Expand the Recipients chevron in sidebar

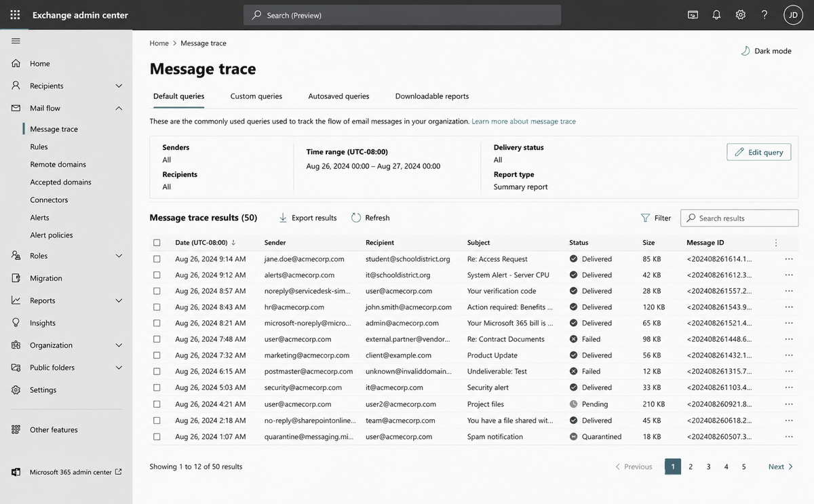[x=119, y=85]
